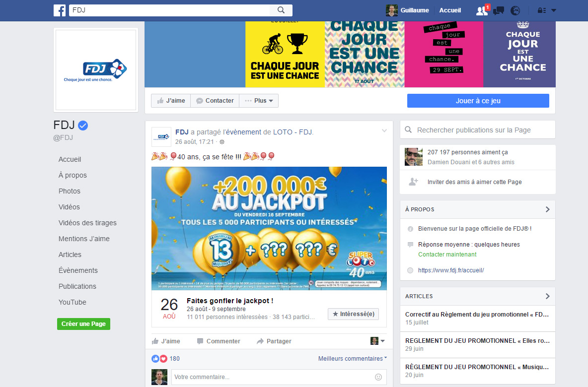The width and height of the screenshot is (588, 387).
Task: Open Photos sidebar item
Action: [x=70, y=191]
